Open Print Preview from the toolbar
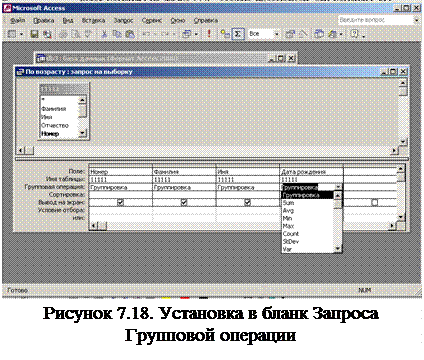This screenshot has height=360, width=424. click(76, 34)
